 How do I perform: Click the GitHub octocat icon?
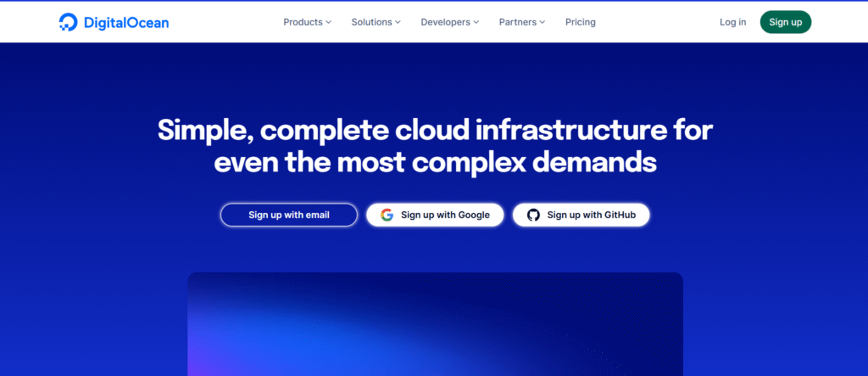[x=533, y=215]
